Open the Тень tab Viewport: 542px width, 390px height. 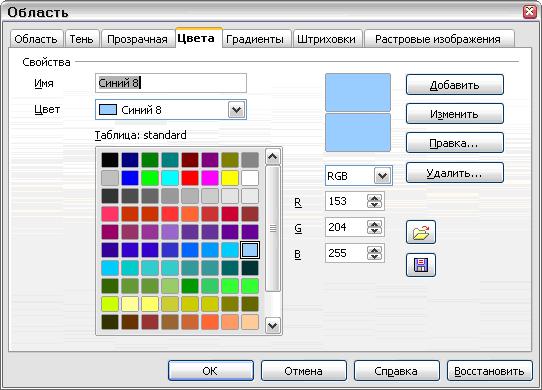click(82, 39)
